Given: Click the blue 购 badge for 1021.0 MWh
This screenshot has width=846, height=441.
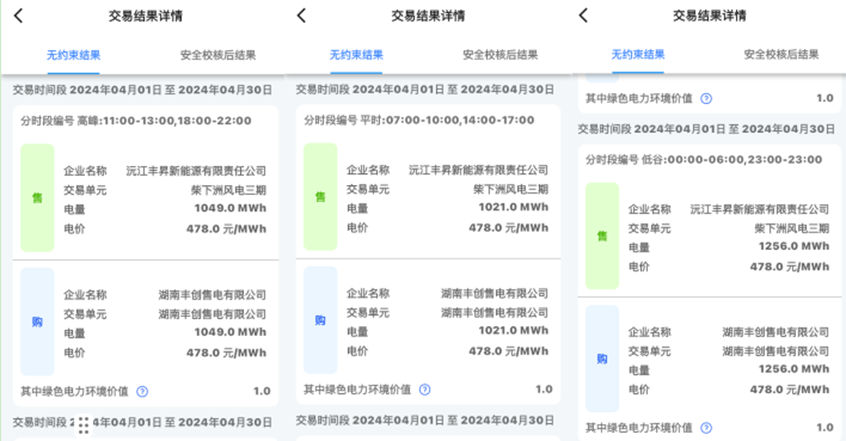Looking at the screenshot, I should point(320,321).
